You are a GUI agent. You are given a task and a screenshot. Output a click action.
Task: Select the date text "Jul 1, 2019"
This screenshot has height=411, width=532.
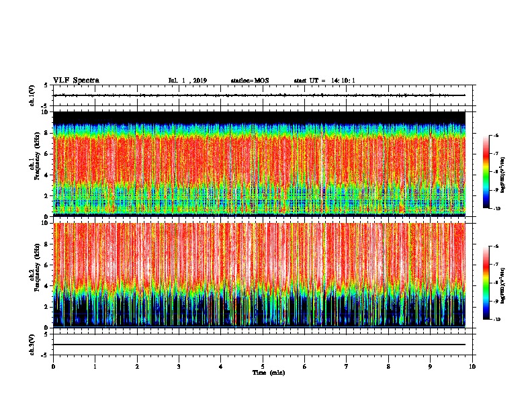click(187, 81)
